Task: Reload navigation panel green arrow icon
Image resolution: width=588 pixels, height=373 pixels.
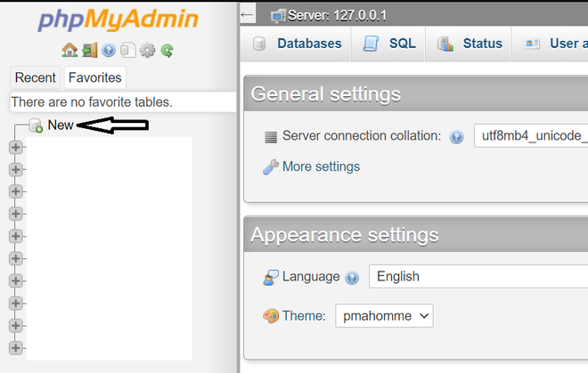Action: (x=167, y=50)
